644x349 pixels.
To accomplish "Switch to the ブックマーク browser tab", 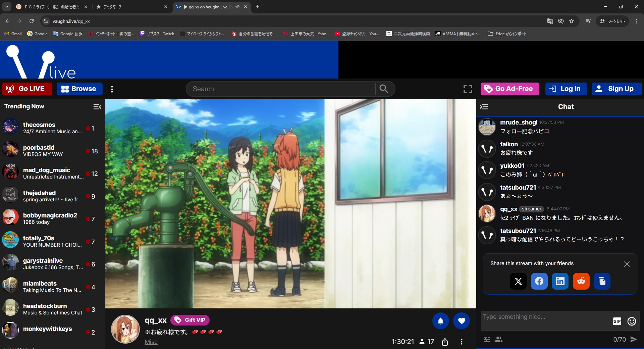I will [x=131, y=7].
